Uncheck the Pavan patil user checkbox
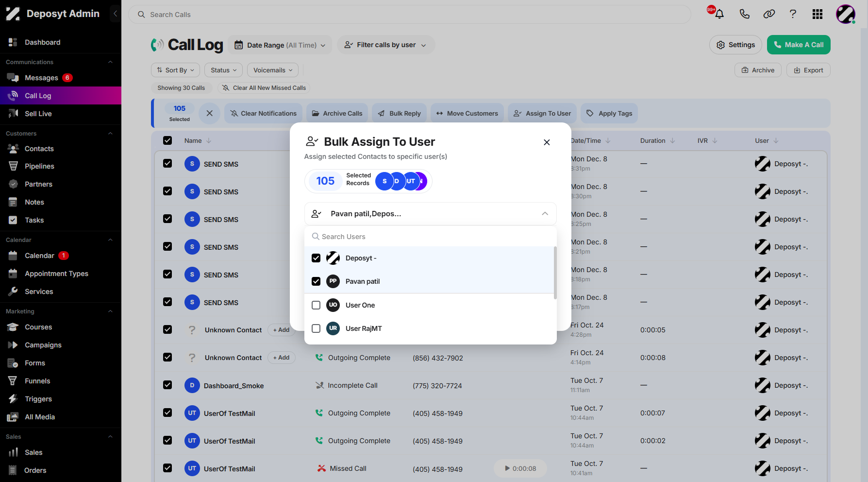Viewport: 868px width, 482px height. point(316,281)
